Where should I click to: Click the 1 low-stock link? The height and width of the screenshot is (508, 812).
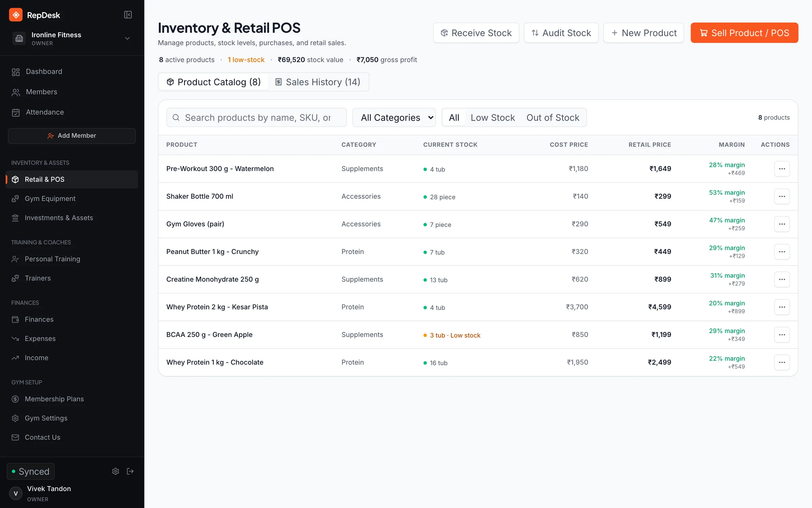coord(246,60)
